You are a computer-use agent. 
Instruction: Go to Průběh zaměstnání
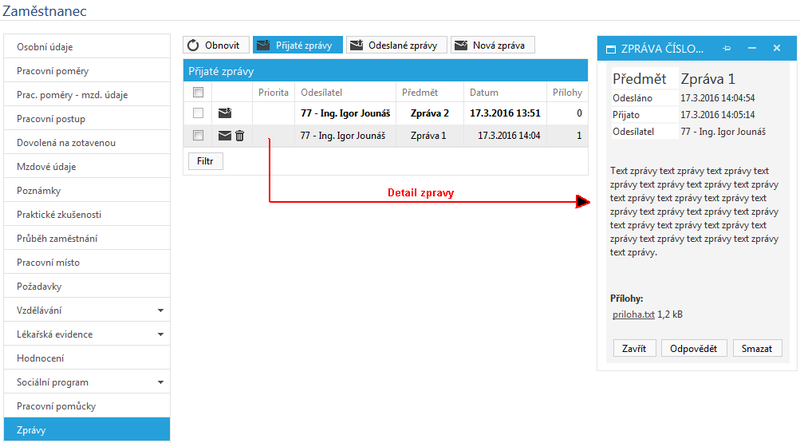coord(87,239)
